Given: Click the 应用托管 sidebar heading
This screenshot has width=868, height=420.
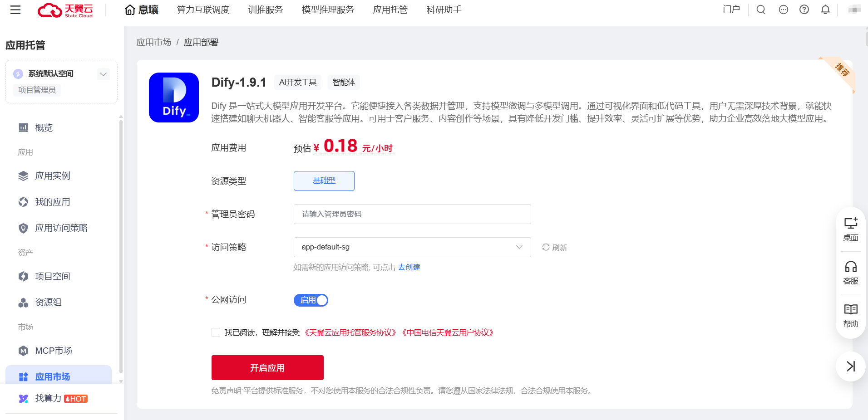Looking at the screenshot, I should click(25, 45).
